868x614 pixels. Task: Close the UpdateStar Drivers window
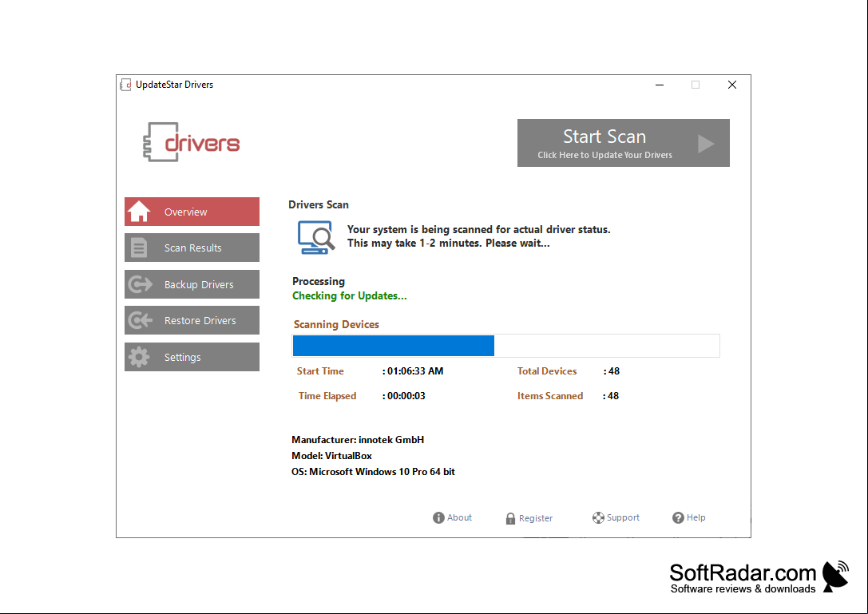point(731,85)
